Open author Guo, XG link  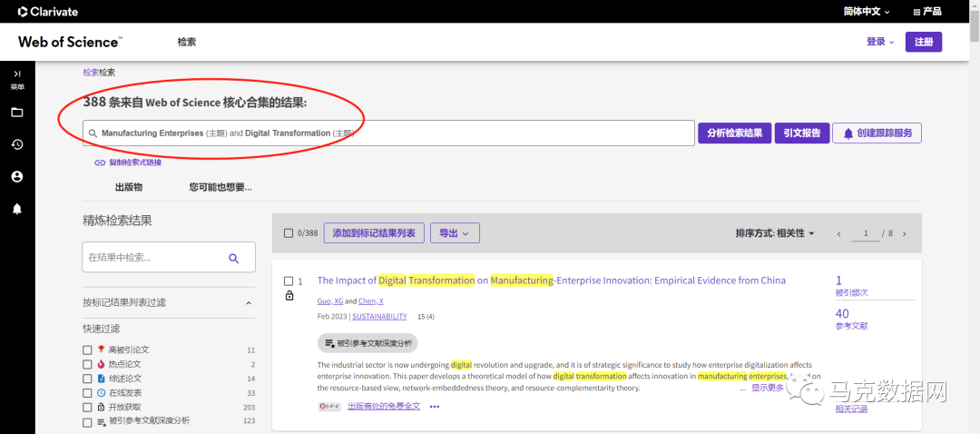[x=330, y=301]
